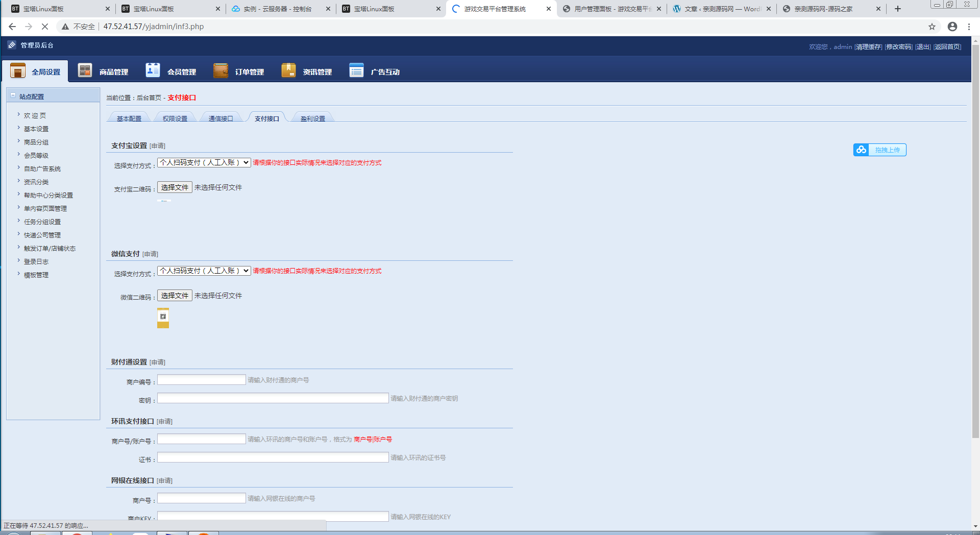Open the WeChat 选择支付方式 dropdown

(204, 271)
